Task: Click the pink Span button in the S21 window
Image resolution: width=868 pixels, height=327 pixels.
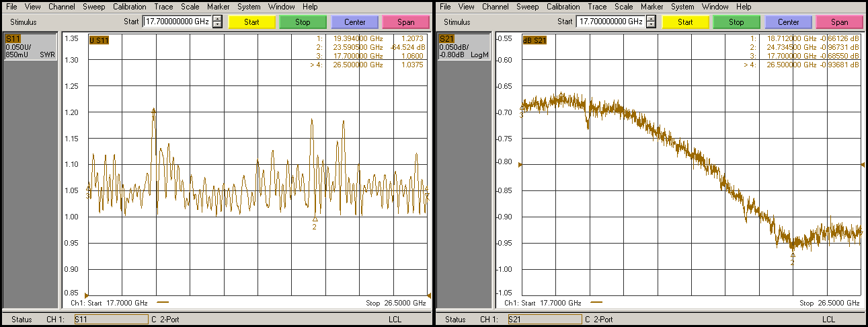Action: pos(840,22)
